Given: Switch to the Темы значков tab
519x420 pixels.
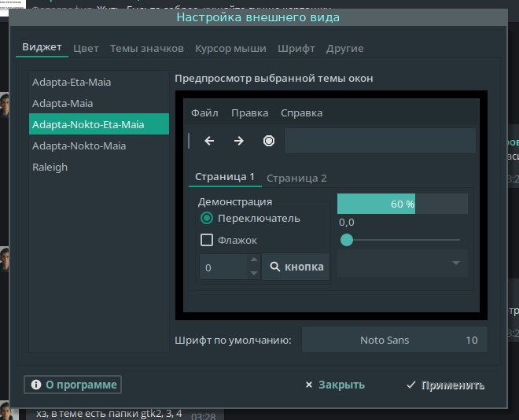Looking at the screenshot, I should tap(147, 49).
